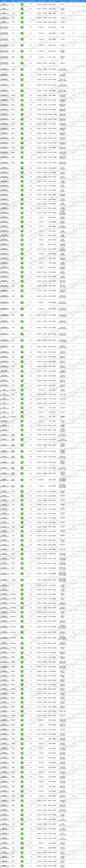This screenshot has width=86, height=868.
Task: Click the "WSM125" body cell
Action: [63, 63]
